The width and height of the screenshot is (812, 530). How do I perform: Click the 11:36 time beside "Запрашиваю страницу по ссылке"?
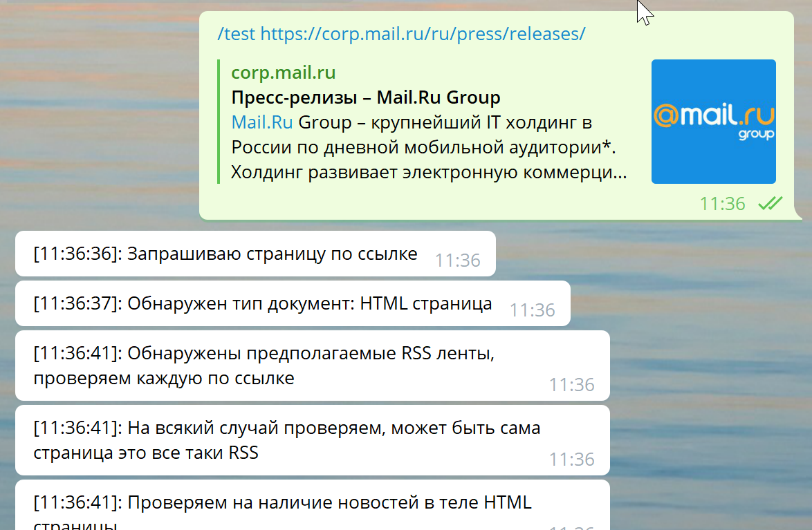tap(458, 261)
